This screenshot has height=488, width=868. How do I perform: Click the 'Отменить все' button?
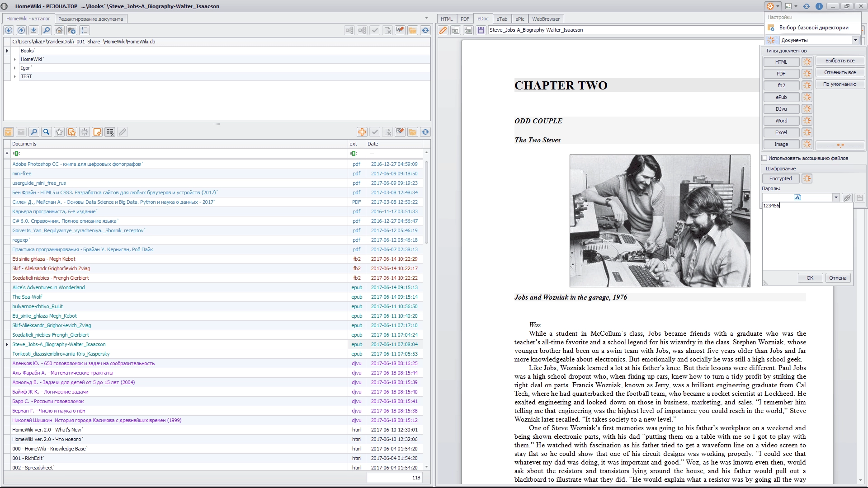point(840,72)
